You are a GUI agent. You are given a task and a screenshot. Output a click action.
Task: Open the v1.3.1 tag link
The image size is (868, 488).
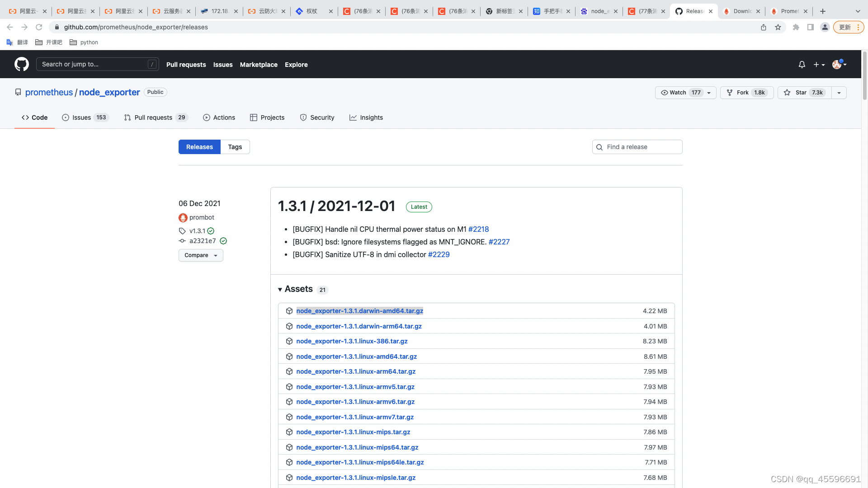197,231
